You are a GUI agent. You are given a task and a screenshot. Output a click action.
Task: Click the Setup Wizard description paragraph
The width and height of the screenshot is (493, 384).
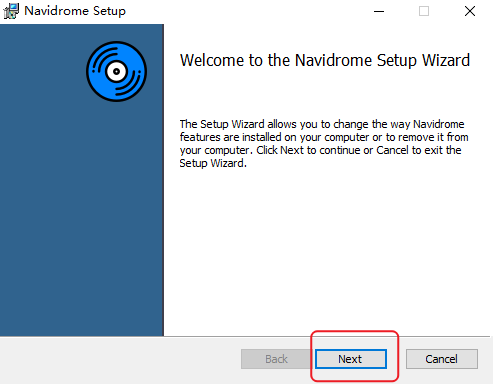[x=324, y=144]
